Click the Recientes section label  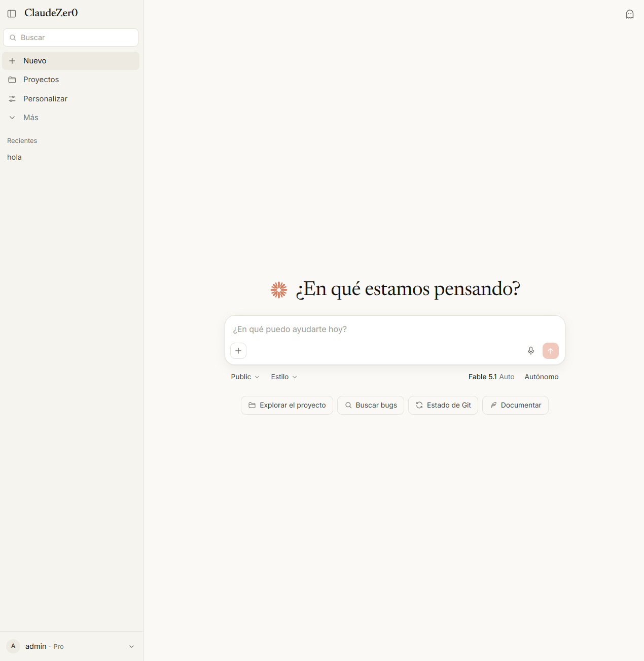pyautogui.click(x=22, y=141)
